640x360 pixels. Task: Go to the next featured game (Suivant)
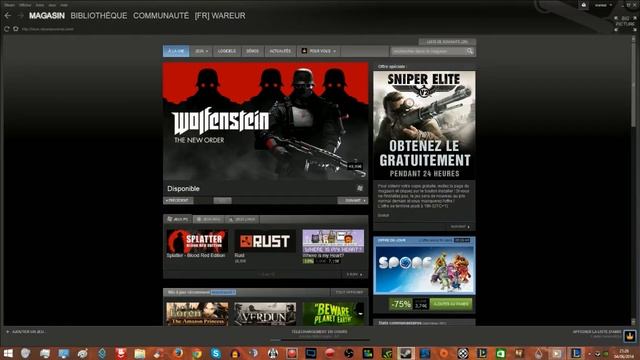pos(353,200)
